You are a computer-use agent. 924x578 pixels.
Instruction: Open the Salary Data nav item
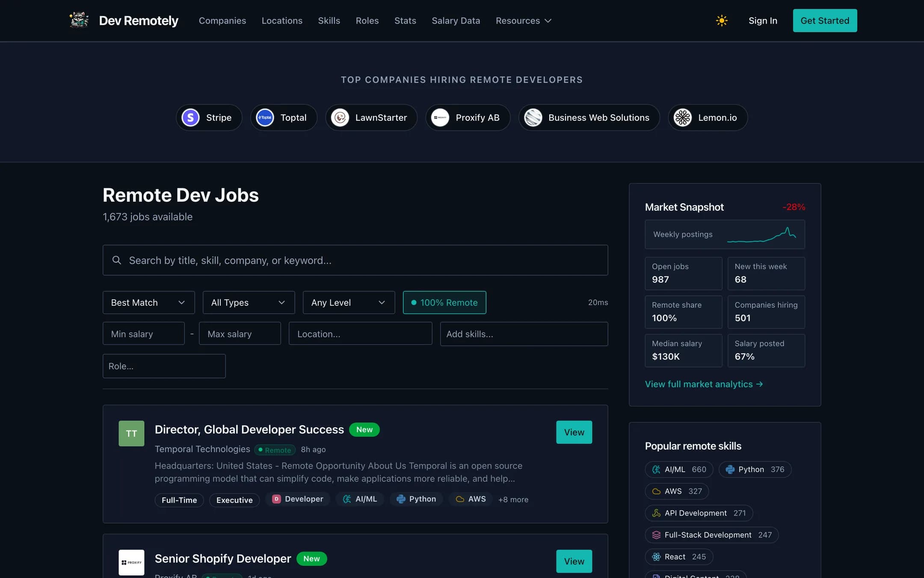tap(456, 21)
